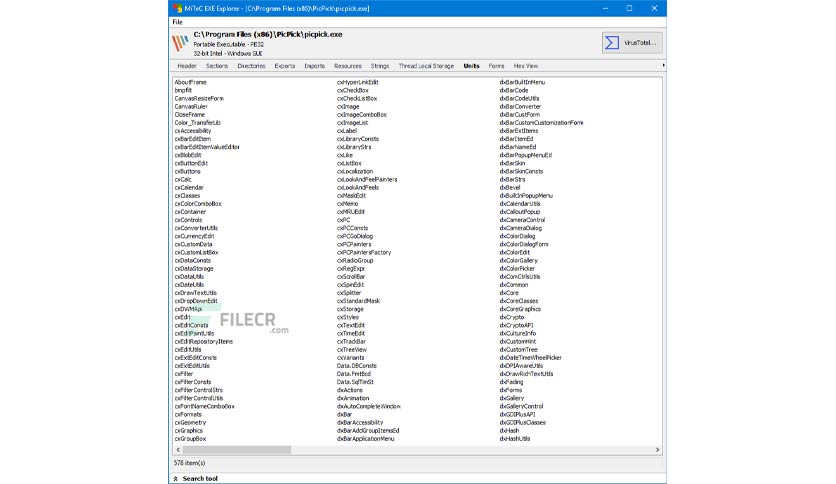Select the cxAccessibility unit
Screen dimensions: 836x484
pyautogui.click(x=193, y=131)
